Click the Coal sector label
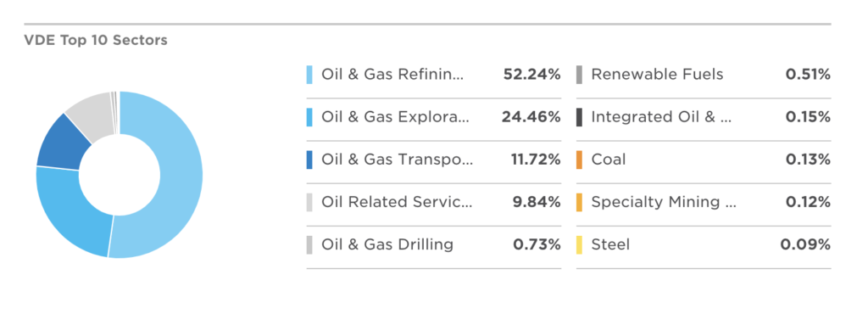The width and height of the screenshot is (868, 314). [609, 160]
